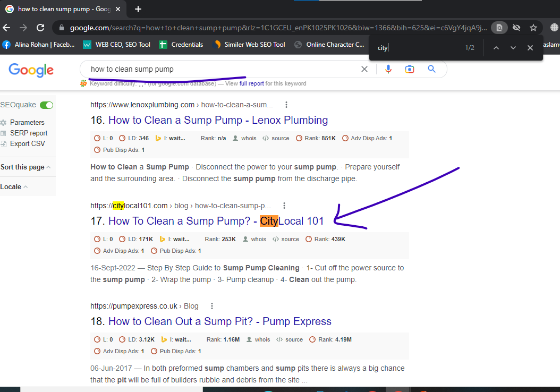Image resolution: width=560 pixels, height=392 pixels.
Task: Close the find-in-page bar
Action: point(530,48)
